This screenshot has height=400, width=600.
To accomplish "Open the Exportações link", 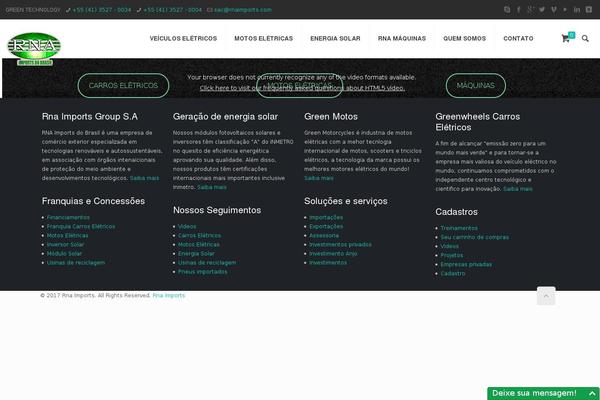I will click(326, 227).
